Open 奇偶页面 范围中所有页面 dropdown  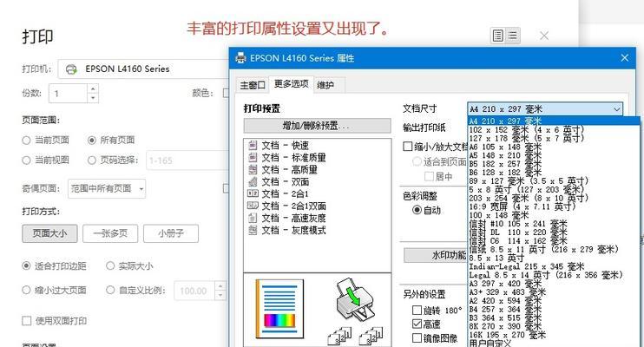click(107, 189)
